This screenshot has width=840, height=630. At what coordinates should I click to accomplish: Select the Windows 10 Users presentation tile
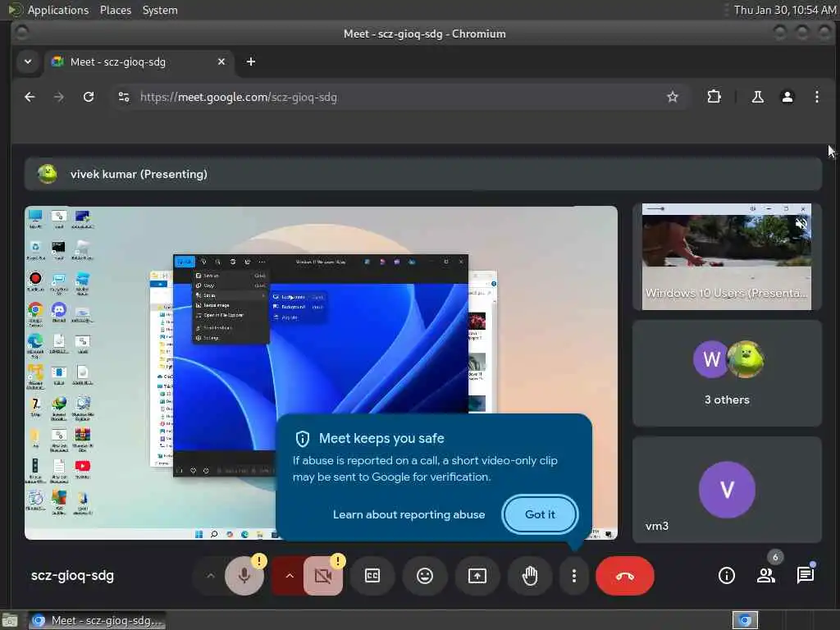point(727,257)
